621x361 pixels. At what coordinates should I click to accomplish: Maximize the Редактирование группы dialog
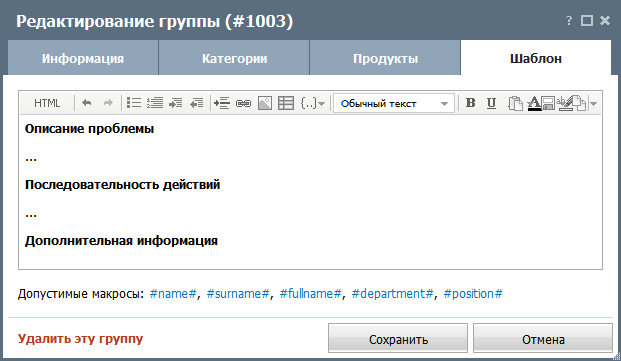coord(587,21)
